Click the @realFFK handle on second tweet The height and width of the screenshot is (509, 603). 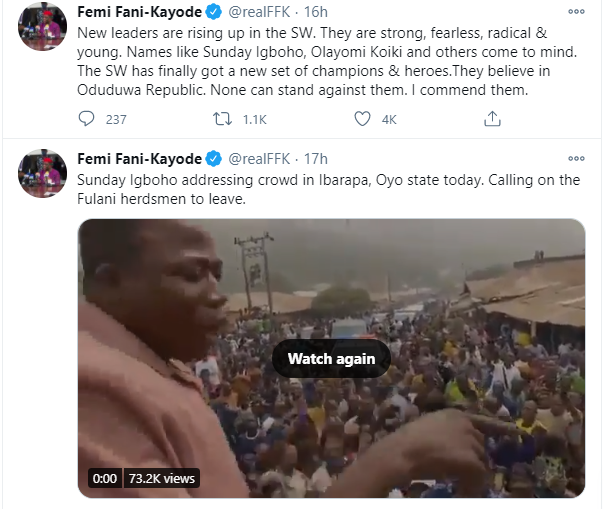coord(263,158)
